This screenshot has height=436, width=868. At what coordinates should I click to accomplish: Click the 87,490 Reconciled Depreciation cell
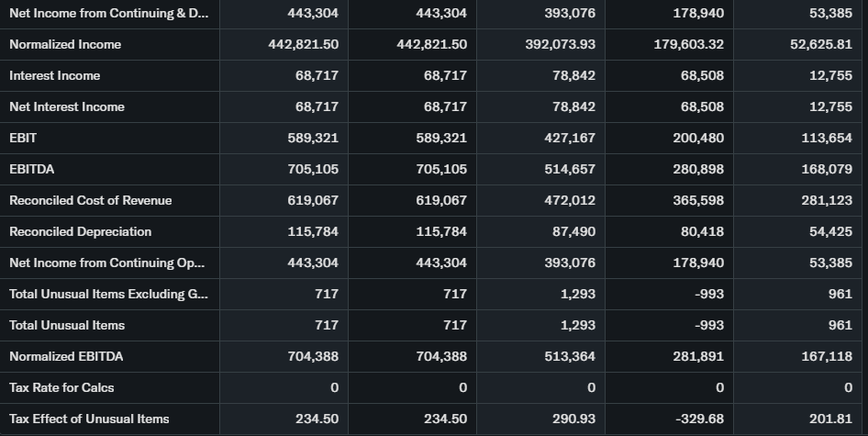[x=573, y=231]
